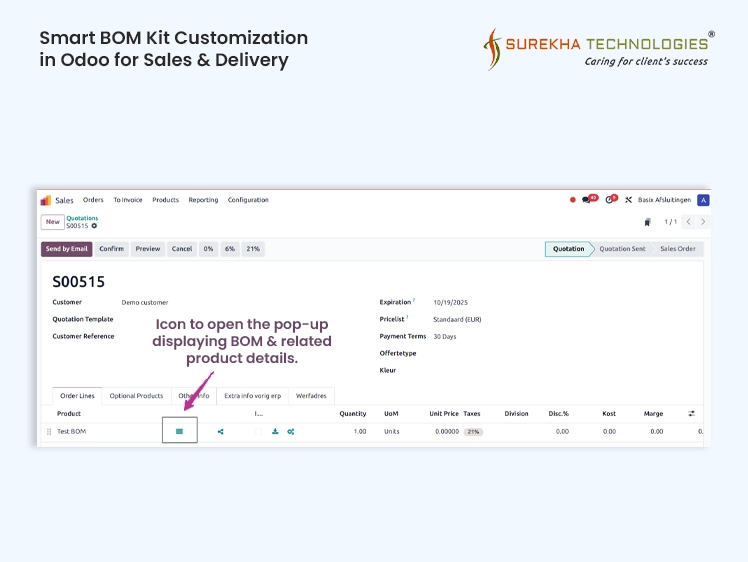Go to the next record arrow
This screenshot has width=748, height=562.
point(703,222)
